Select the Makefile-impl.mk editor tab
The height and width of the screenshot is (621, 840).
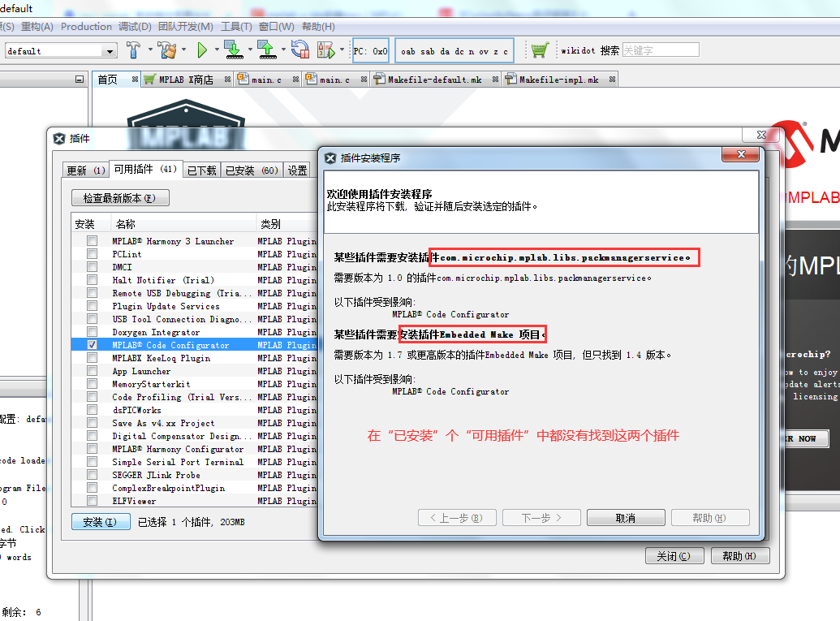[x=558, y=80]
